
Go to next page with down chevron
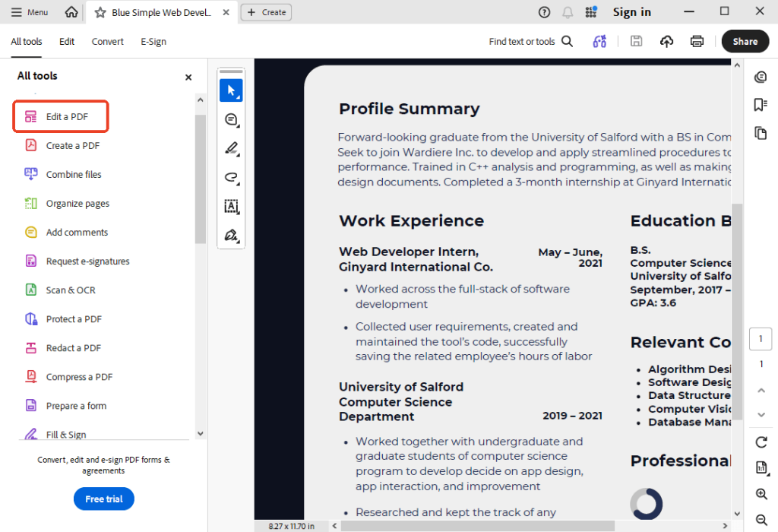coord(761,415)
